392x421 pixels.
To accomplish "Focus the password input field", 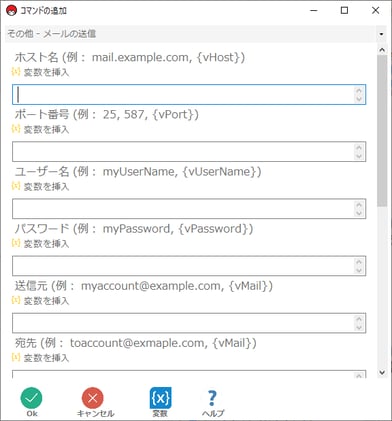I will (189, 266).
